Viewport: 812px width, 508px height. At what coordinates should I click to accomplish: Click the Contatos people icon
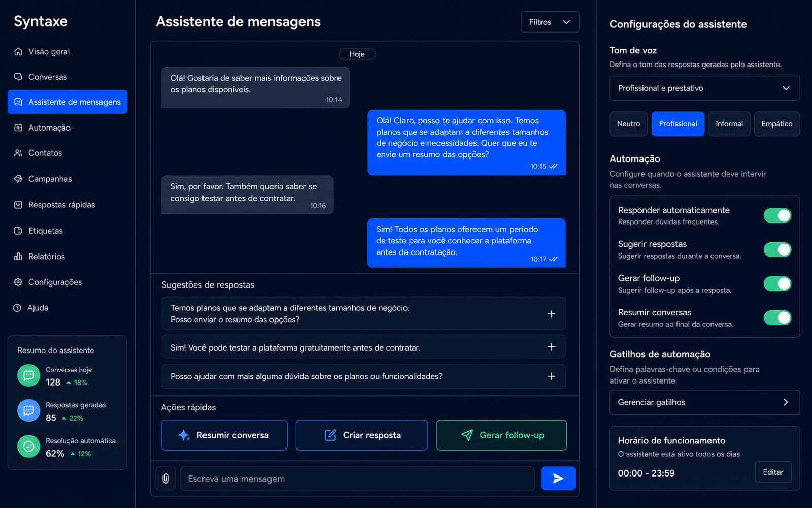[18, 153]
